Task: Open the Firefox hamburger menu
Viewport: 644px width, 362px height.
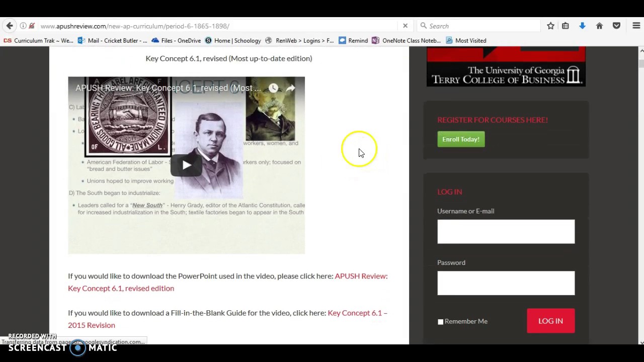Action: [636, 26]
